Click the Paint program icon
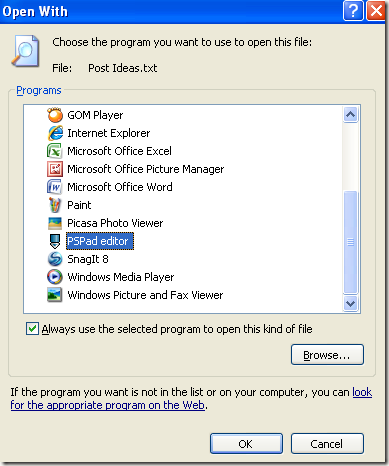Image resolution: width=389 pixels, height=466 pixels. (55, 205)
